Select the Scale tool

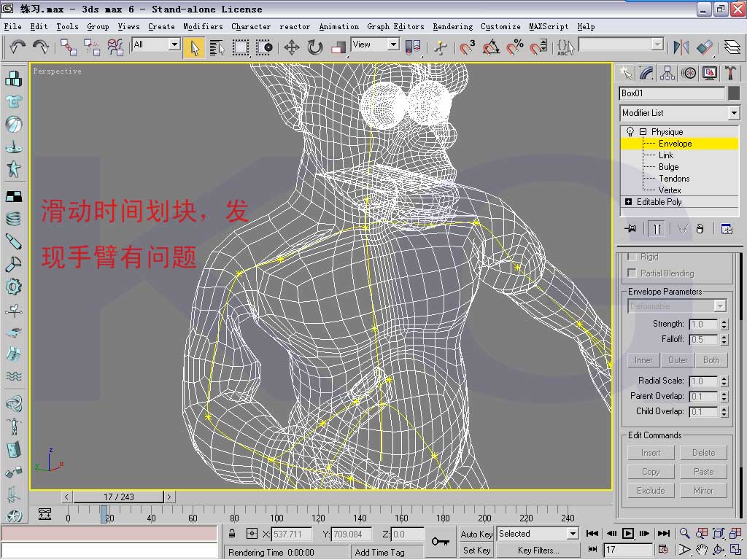338,47
